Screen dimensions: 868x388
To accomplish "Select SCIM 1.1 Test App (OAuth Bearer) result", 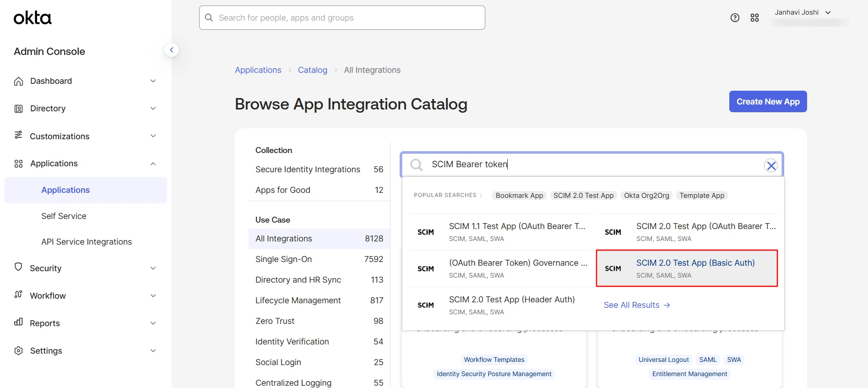I will 499,232.
